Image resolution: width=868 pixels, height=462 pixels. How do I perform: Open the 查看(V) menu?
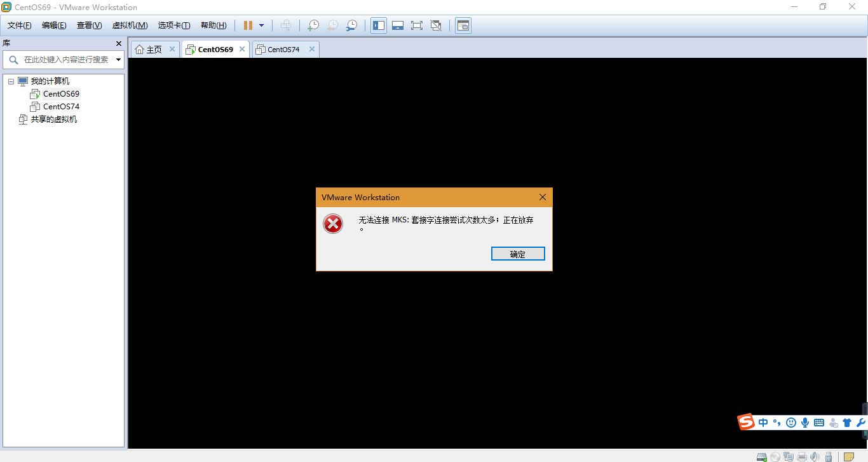[x=89, y=25]
